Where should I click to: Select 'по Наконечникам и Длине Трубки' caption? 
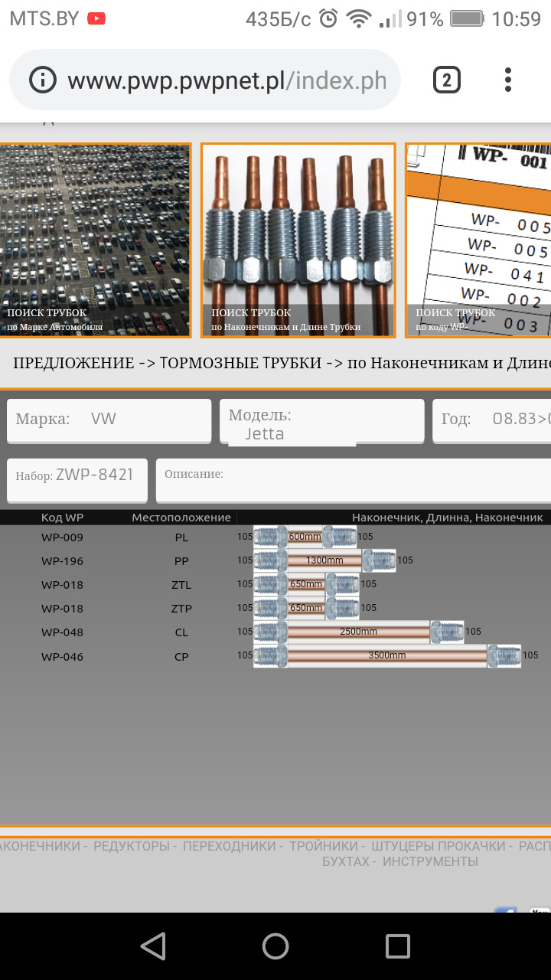(286, 328)
